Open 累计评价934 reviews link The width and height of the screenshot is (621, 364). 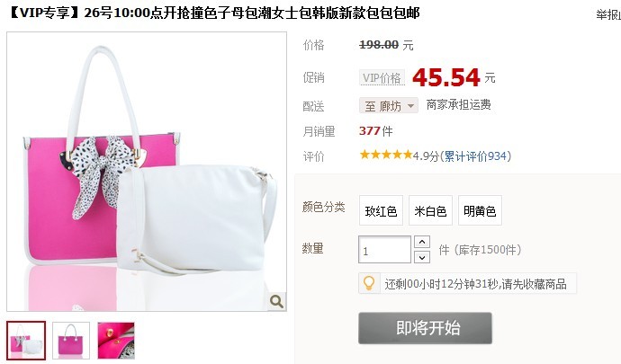[475, 155]
